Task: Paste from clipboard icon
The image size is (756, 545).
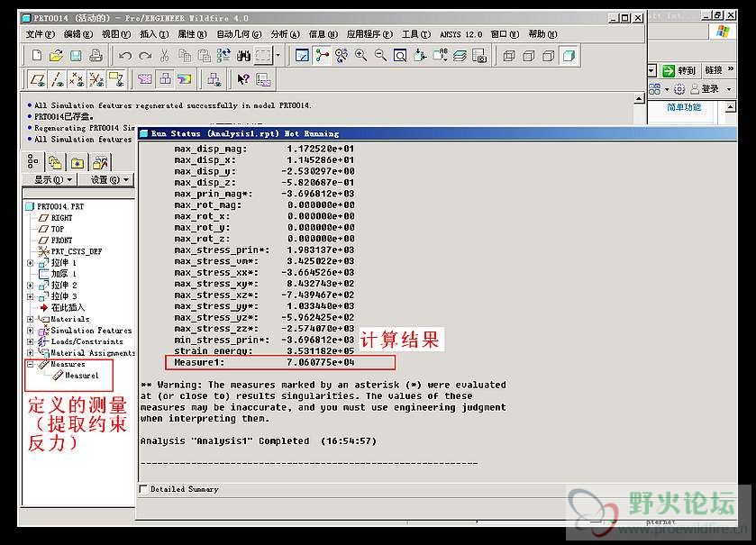Action: tap(204, 56)
